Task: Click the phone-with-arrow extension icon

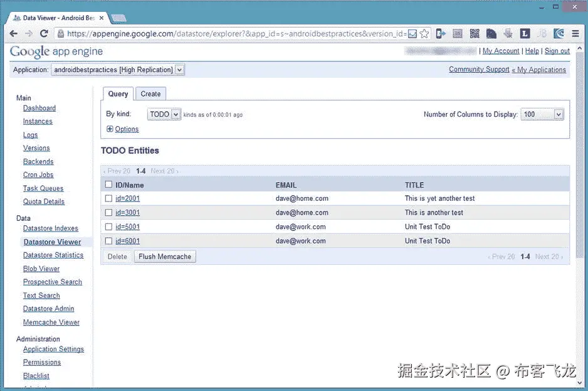Action: tap(441, 34)
